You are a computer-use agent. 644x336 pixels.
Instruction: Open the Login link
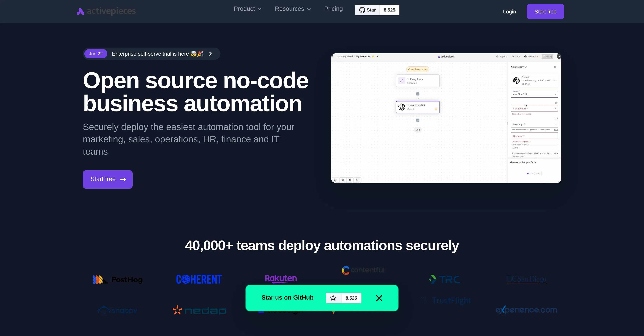coord(509,12)
